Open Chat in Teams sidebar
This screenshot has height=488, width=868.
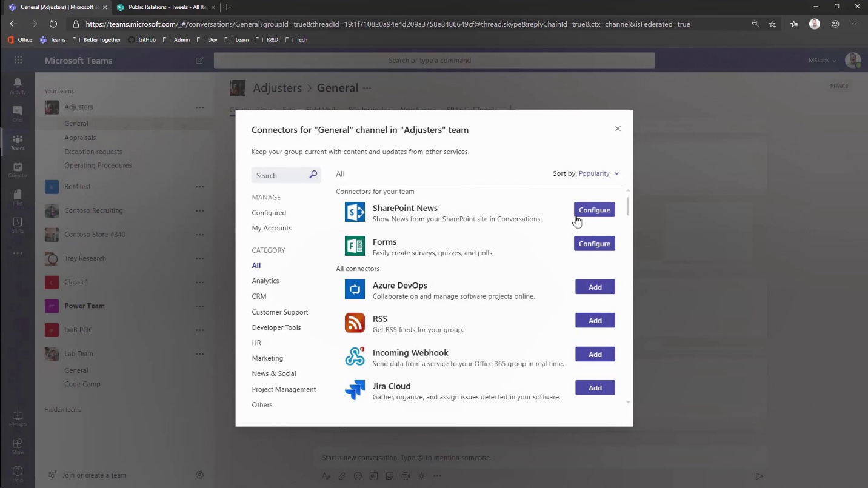tap(18, 113)
